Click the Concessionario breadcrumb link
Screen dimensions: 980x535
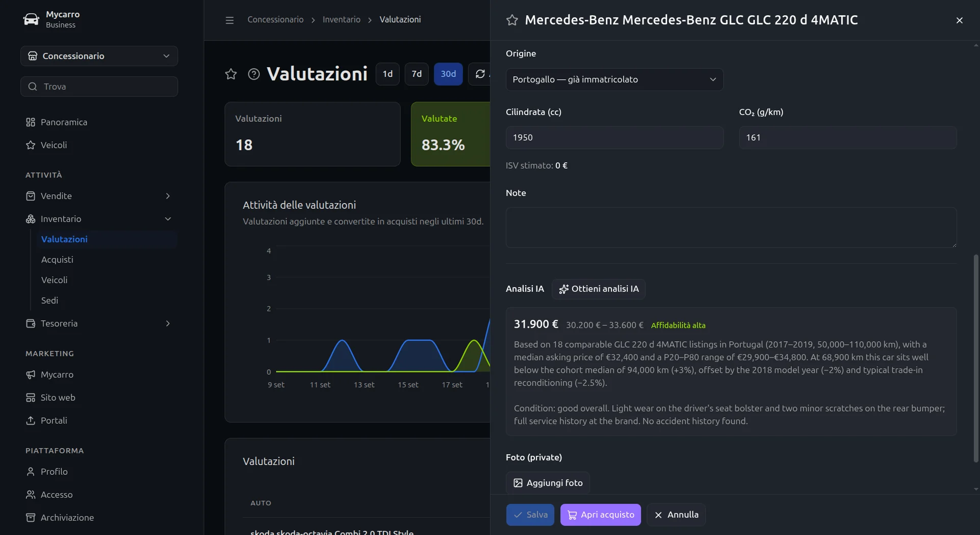tap(275, 19)
